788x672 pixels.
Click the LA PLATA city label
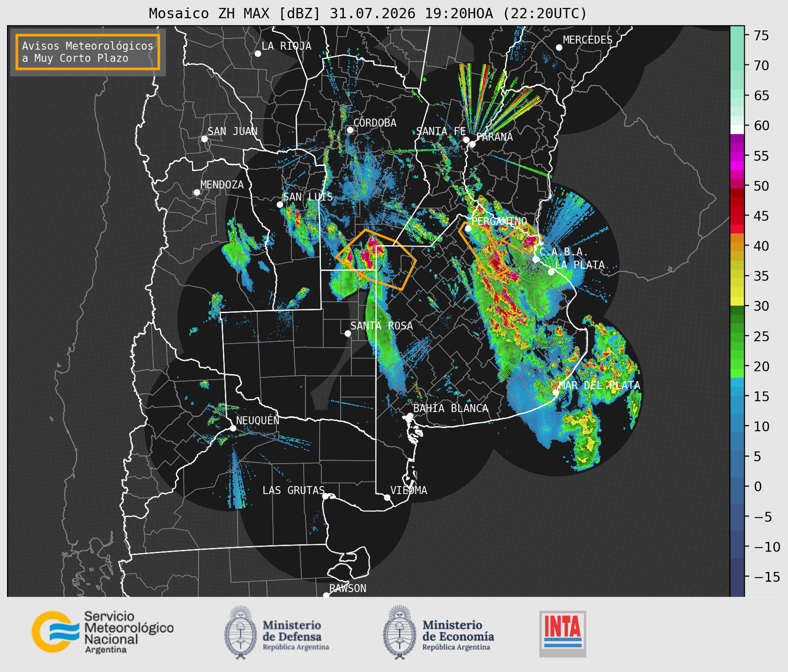click(580, 265)
